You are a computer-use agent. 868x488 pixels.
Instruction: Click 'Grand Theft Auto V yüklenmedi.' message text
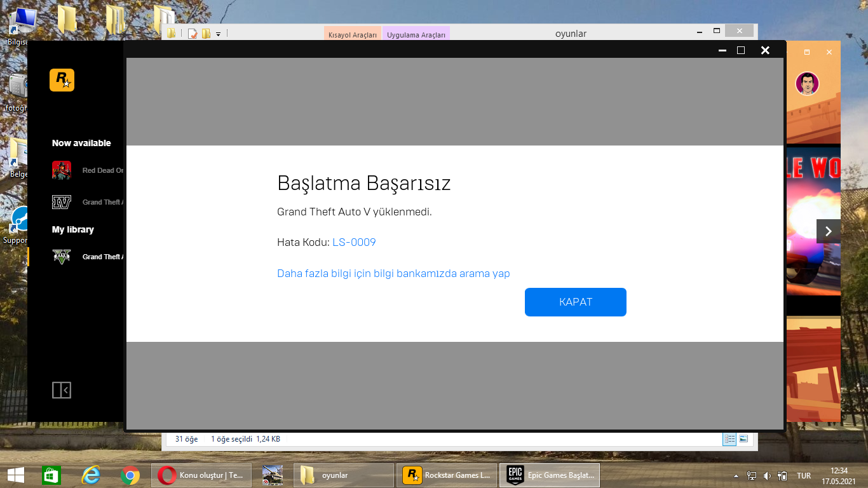click(x=355, y=212)
